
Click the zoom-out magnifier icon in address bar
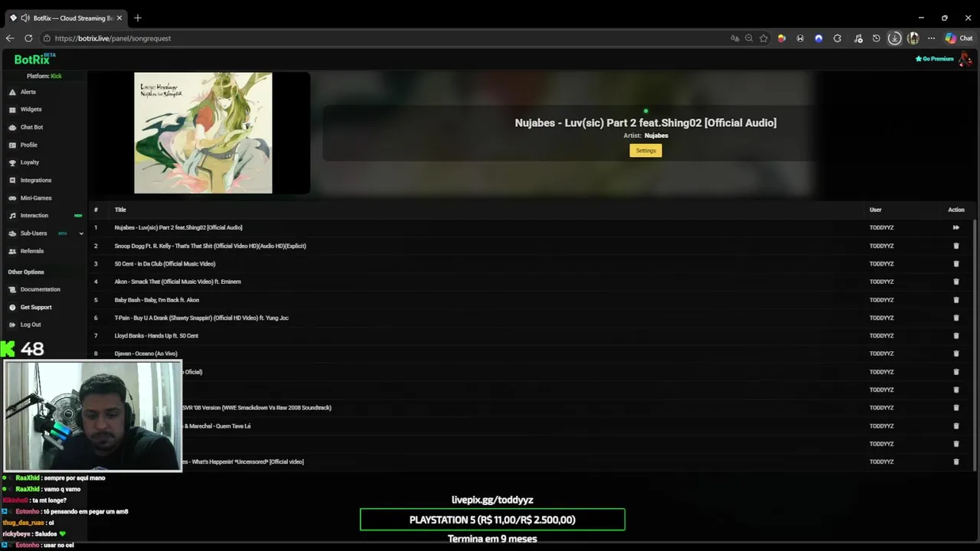tap(749, 38)
